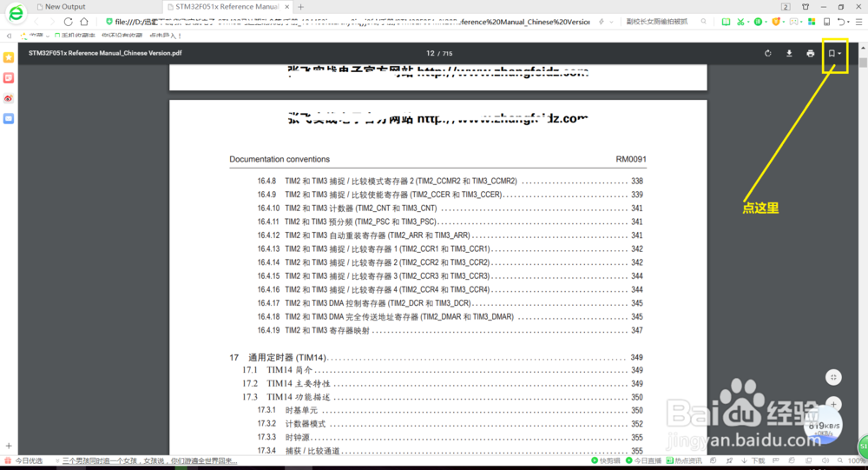868x470 pixels.
Task: Click the lightning speed mode icon in address bar
Action: [602, 22]
